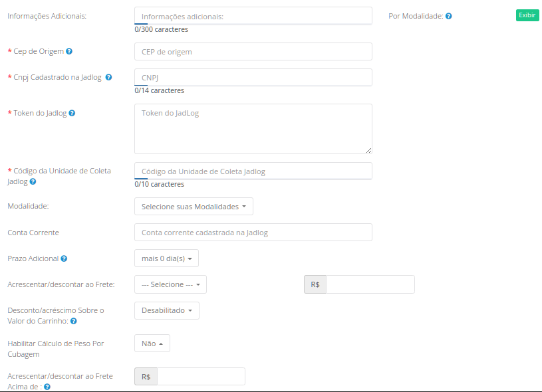Click help icon for Valor do Carrinho discount
Screen dimensions: 542x392
click(73, 321)
